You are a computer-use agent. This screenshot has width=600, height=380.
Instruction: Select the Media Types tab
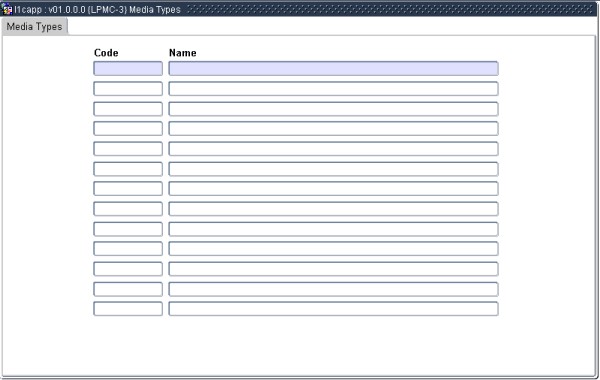pyautogui.click(x=34, y=27)
